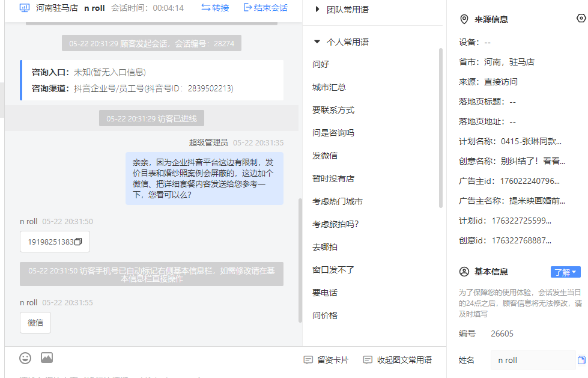This screenshot has width=588, height=378.
Task: Select the 考虑旅拍吗? quick phrase
Action: tap(335, 224)
